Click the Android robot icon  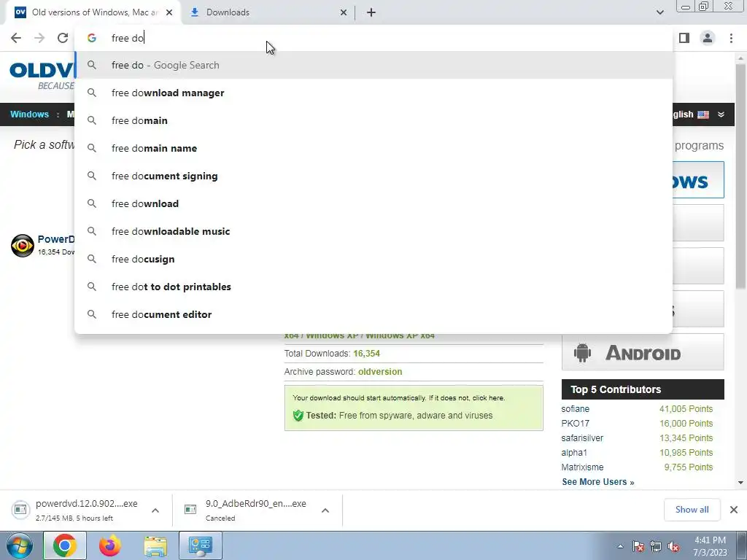(582, 353)
